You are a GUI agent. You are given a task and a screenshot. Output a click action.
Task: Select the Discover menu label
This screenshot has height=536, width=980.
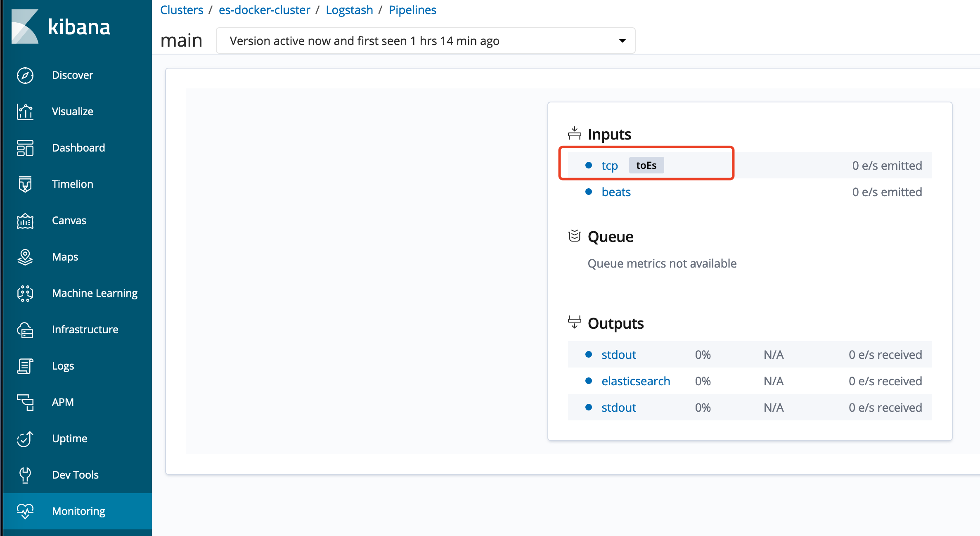(x=73, y=75)
